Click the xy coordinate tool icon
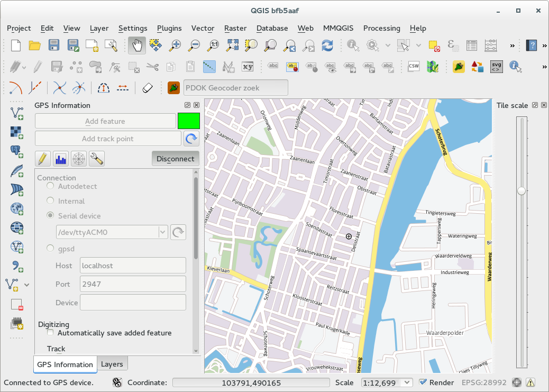The height and width of the screenshot is (392, 549). 248,67
